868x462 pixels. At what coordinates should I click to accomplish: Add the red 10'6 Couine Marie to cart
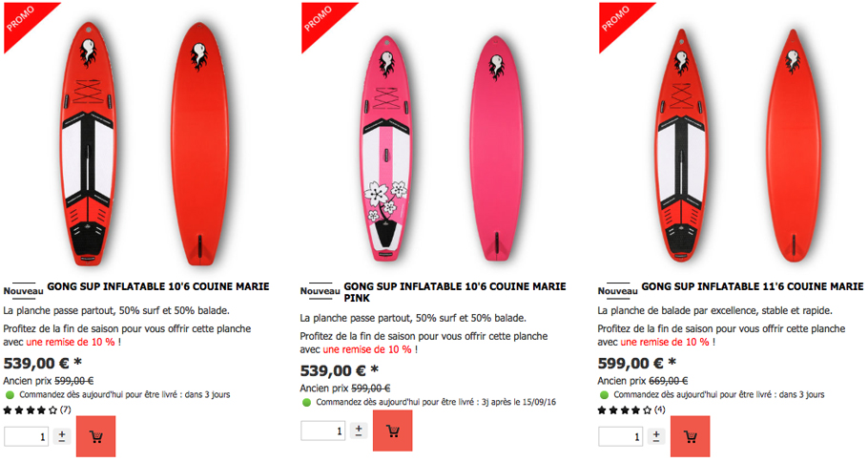pyautogui.click(x=95, y=436)
